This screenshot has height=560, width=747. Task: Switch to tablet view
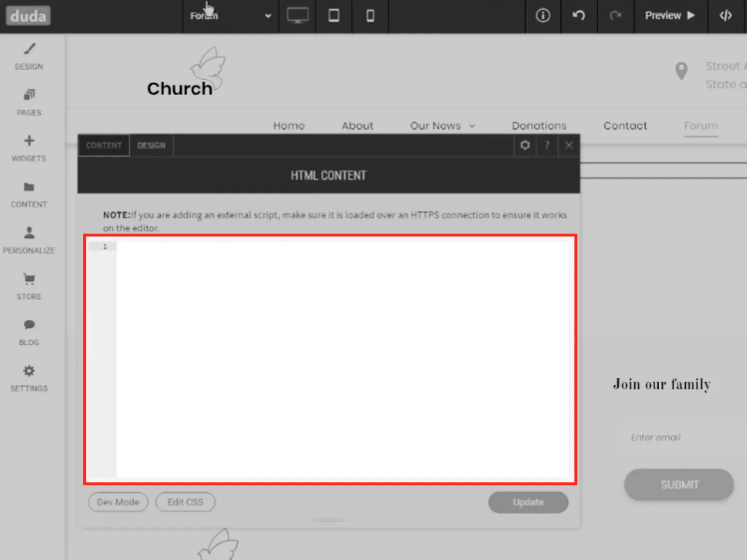pos(334,16)
